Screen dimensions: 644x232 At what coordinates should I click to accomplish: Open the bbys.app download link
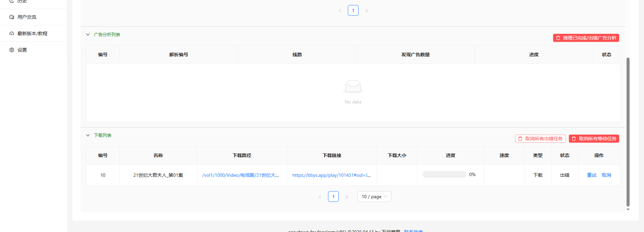pos(331,175)
